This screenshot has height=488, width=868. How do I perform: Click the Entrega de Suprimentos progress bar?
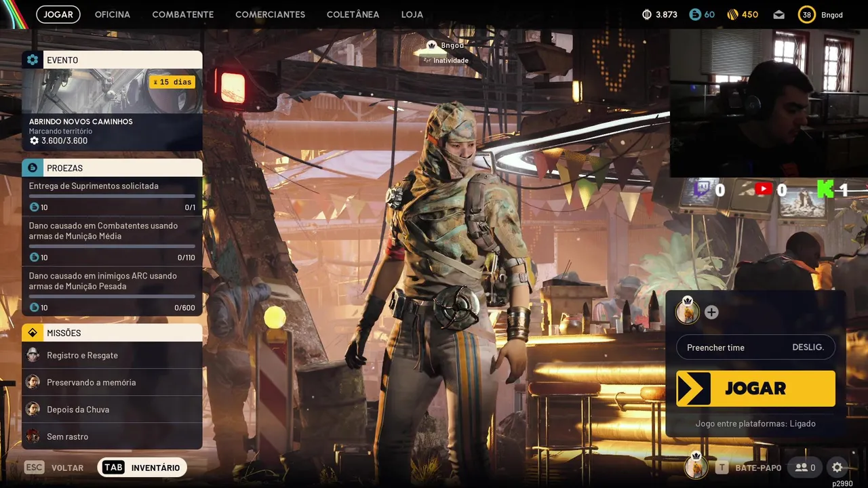pyautogui.click(x=112, y=196)
